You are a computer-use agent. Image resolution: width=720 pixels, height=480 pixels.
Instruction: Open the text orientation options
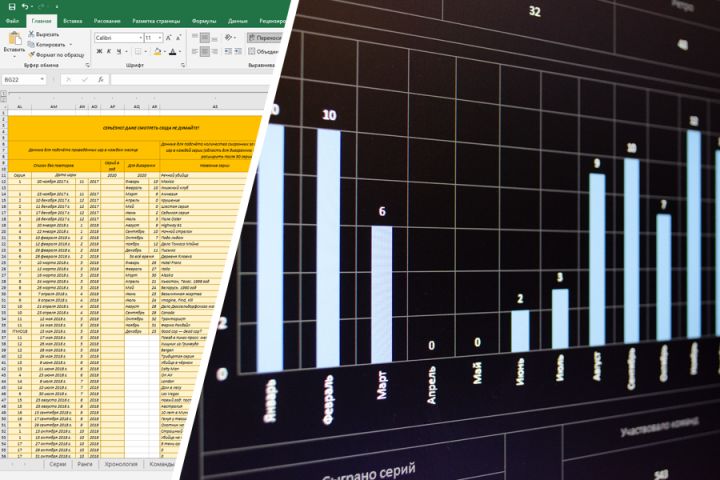(230, 37)
